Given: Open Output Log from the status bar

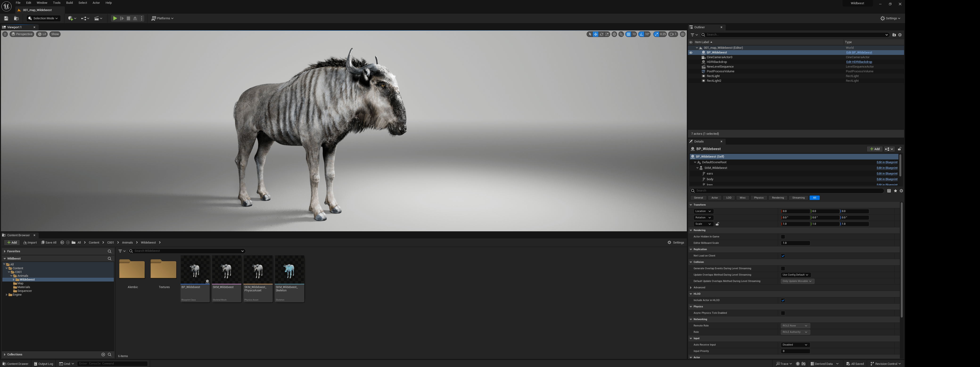Looking at the screenshot, I should 44,364.
